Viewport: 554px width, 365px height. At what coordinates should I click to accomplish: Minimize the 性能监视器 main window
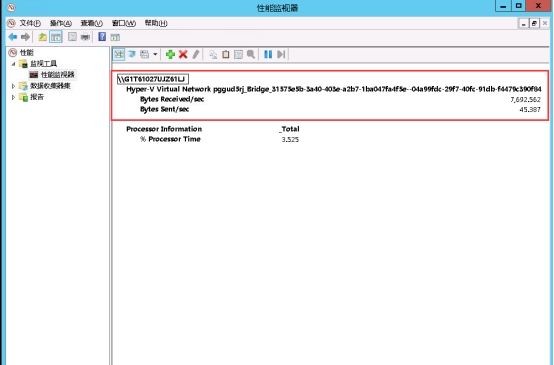tap(503, 6)
